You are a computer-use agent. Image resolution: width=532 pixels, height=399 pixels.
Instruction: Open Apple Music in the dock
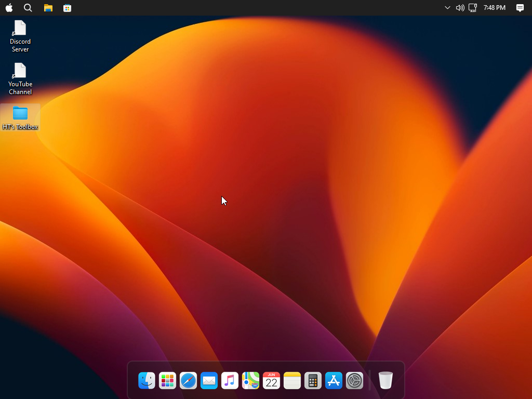point(230,380)
